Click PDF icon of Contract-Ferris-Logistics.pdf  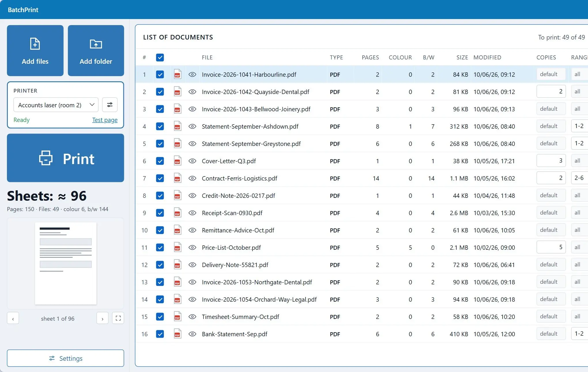[x=178, y=178]
